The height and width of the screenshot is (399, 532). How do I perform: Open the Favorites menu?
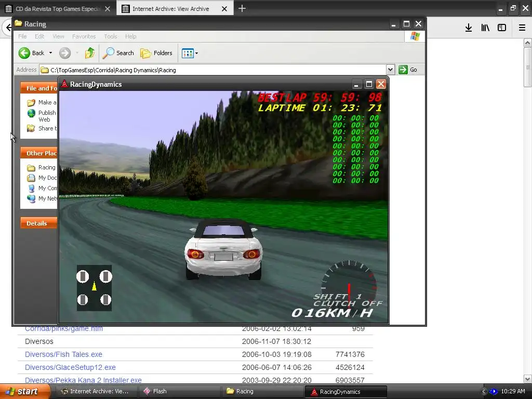point(84,36)
